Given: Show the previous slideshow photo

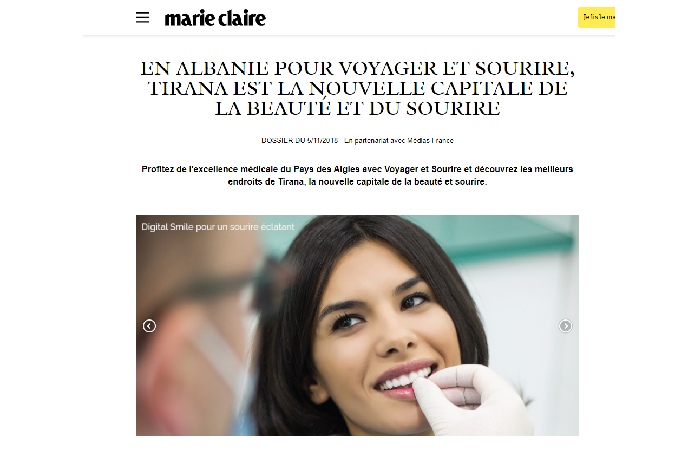Looking at the screenshot, I should click(x=149, y=326).
